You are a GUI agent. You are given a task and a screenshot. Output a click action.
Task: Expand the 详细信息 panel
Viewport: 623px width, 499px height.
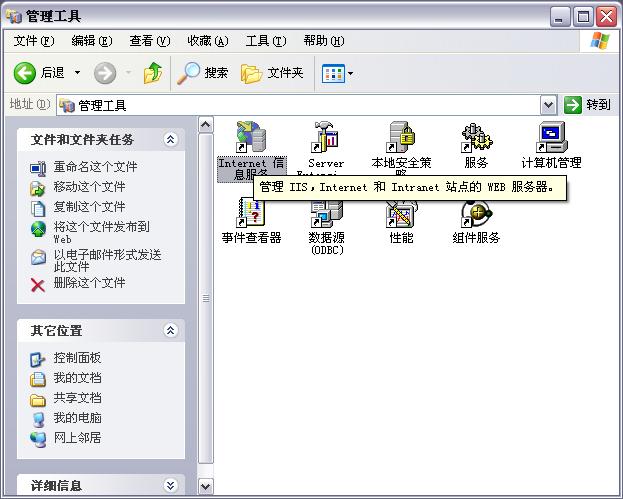(170, 486)
